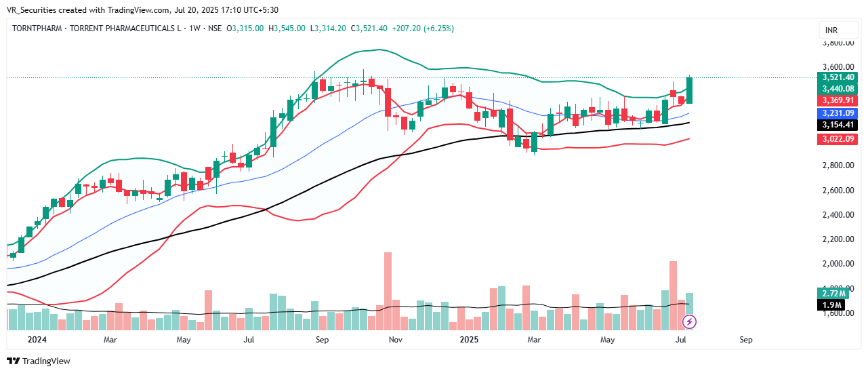Click the 3,231.09 blue price label
868x373 pixels.
coord(838,113)
